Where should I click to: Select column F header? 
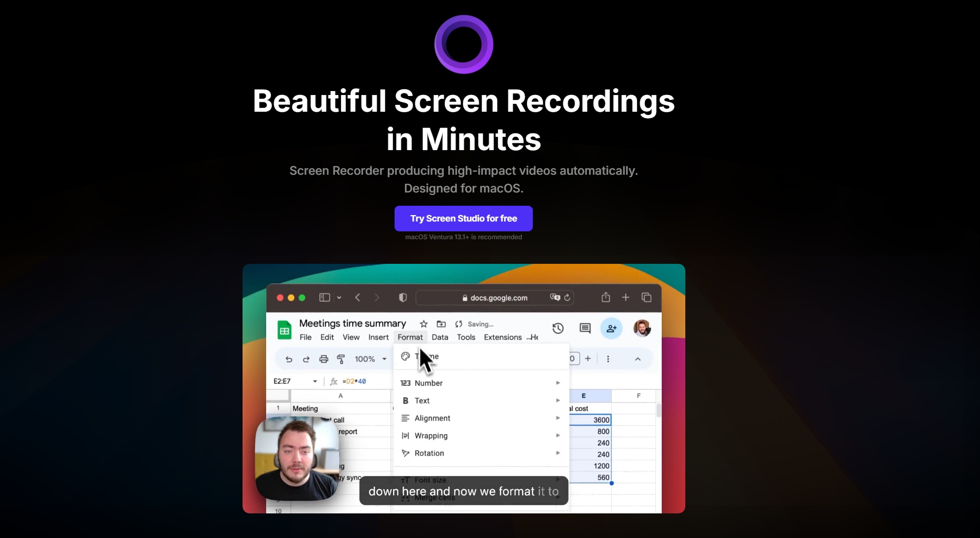pos(639,396)
